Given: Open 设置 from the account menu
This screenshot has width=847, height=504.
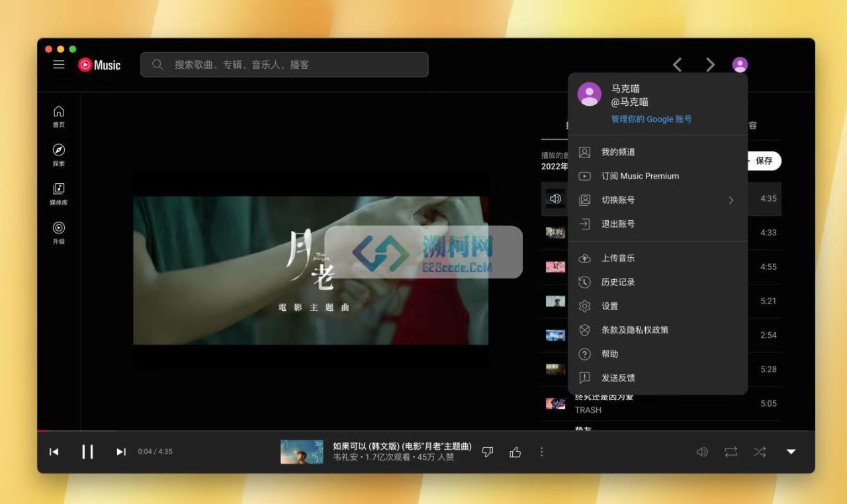Looking at the screenshot, I should 658,306.
